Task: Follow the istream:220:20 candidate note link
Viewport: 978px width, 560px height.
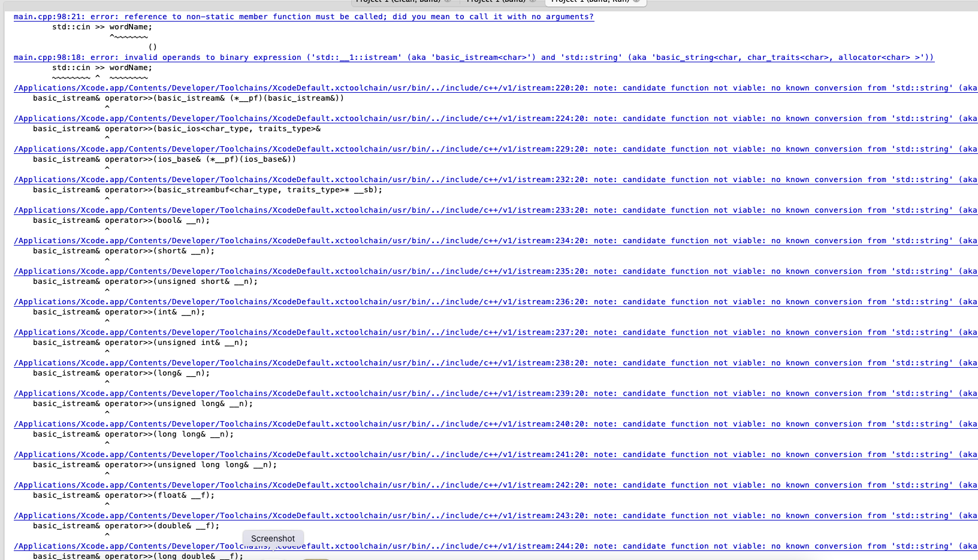Action: point(496,88)
